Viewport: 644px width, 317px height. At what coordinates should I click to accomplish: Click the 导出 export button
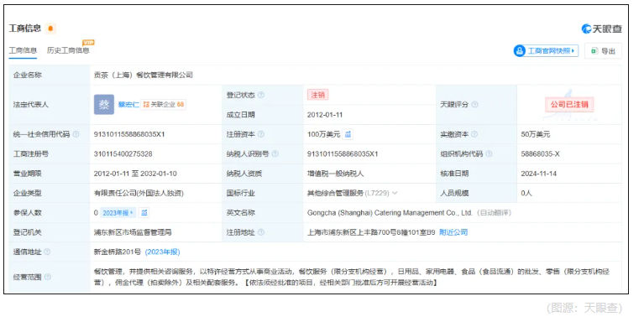pos(603,51)
